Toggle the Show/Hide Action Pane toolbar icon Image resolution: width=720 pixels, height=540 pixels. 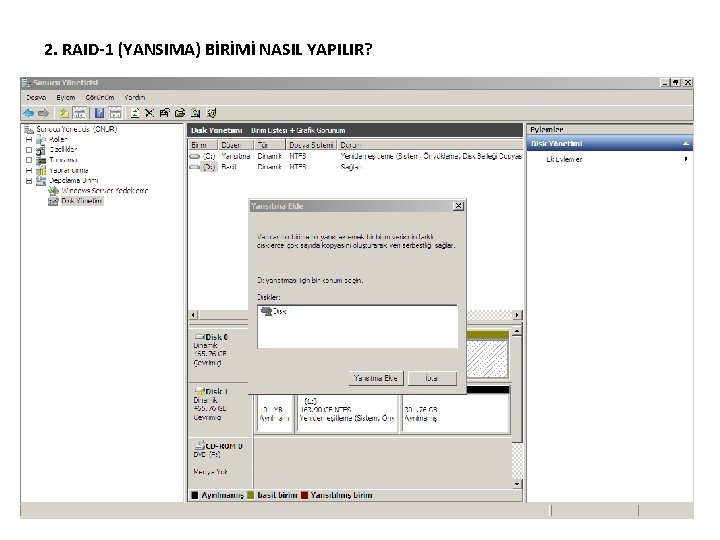115,113
